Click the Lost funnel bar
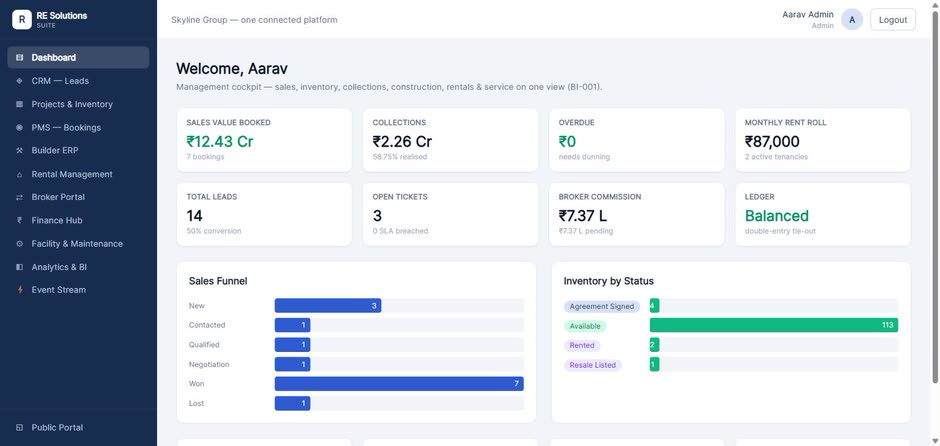 click(293, 403)
